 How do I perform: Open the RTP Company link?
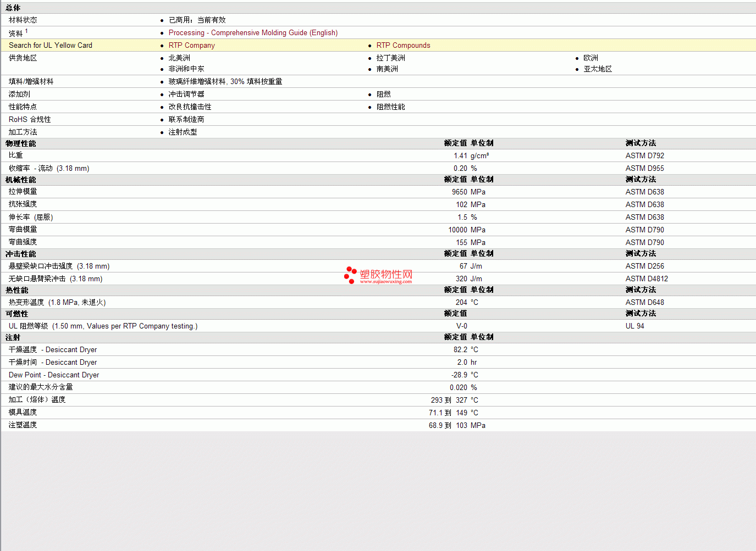191,46
